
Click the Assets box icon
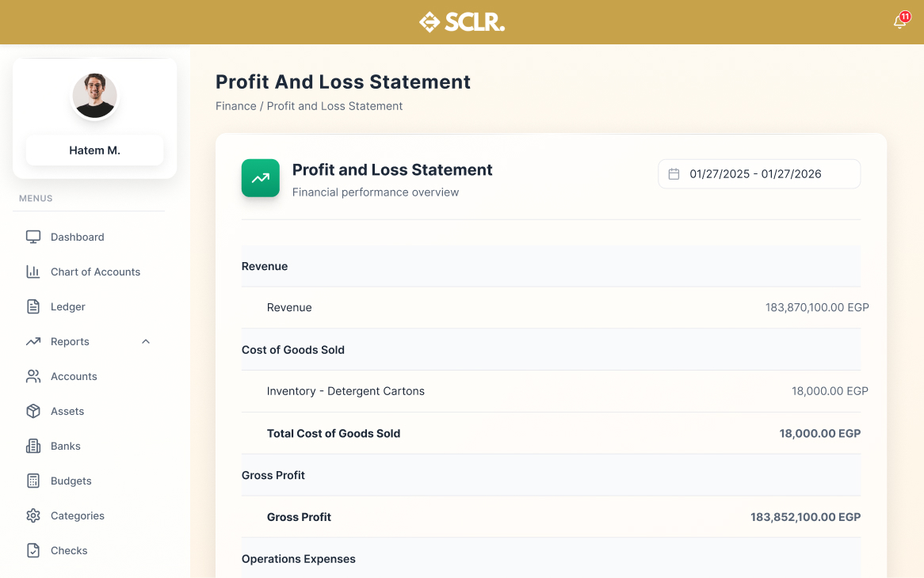point(33,411)
